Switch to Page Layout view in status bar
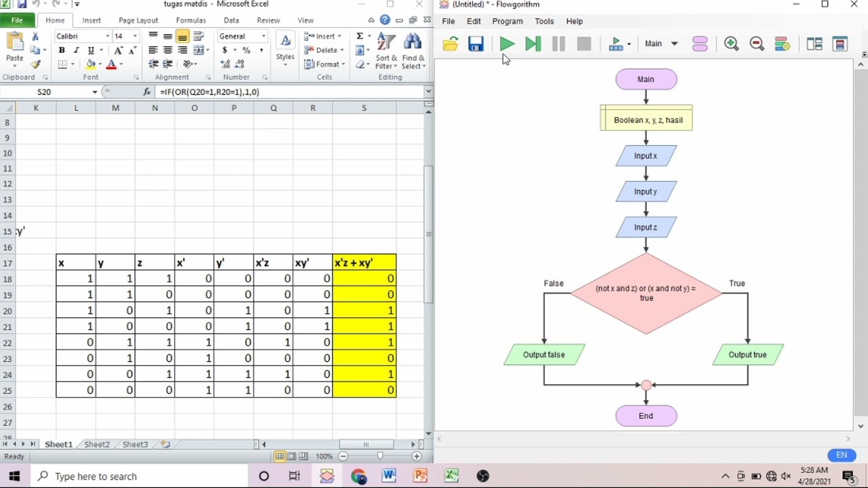 [x=291, y=456]
